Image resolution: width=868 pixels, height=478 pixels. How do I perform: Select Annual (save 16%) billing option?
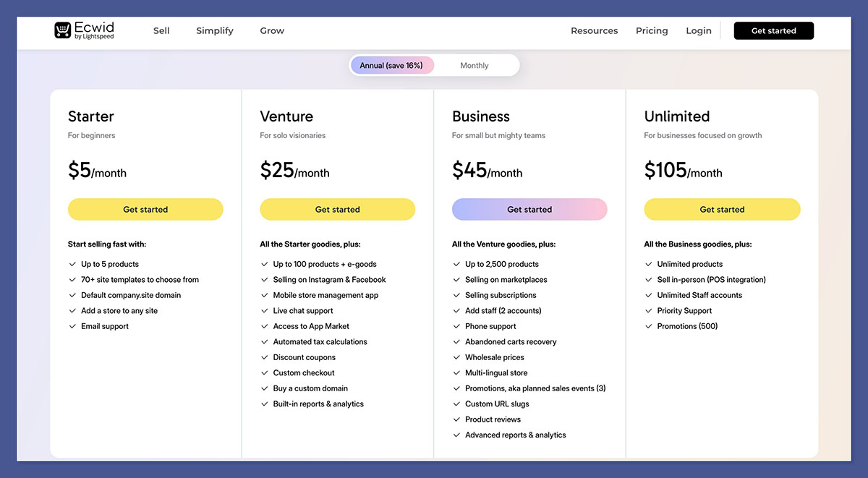coord(392,65)
